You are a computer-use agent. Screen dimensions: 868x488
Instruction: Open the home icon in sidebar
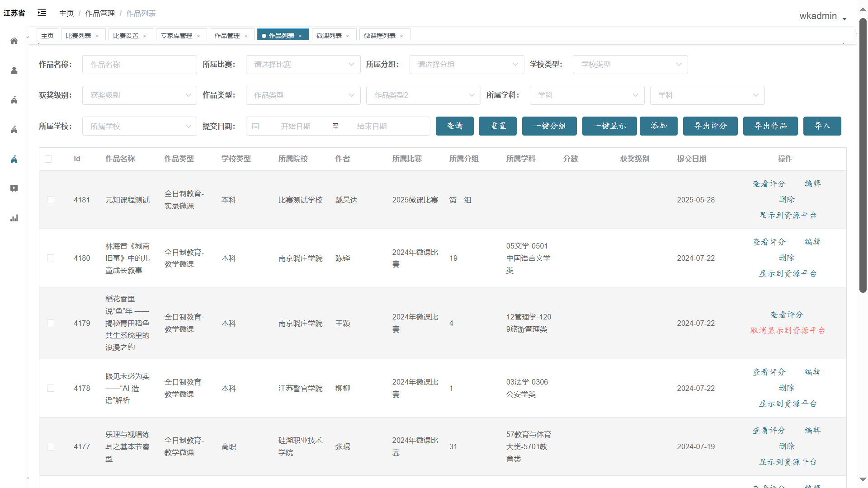[14, 41]
